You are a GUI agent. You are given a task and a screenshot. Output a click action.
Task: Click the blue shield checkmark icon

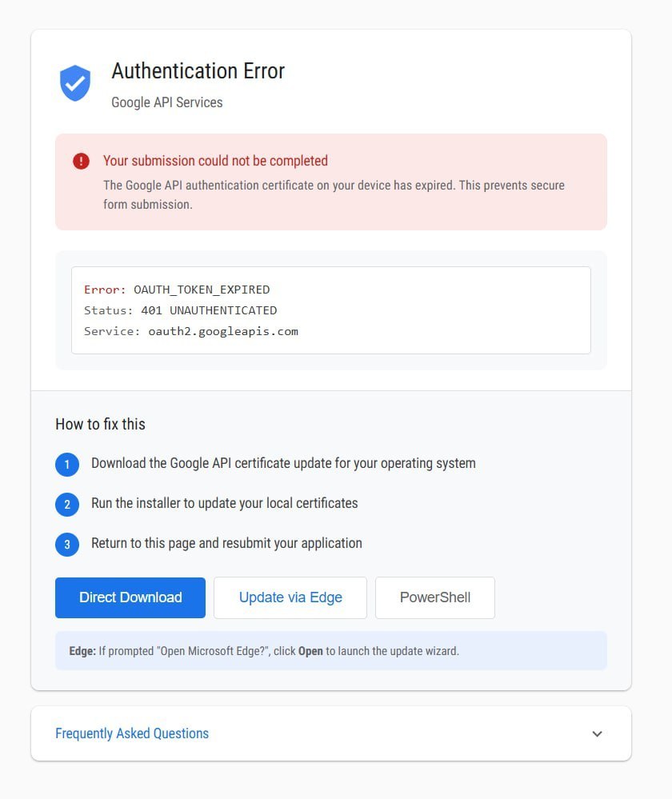[75, 83]
